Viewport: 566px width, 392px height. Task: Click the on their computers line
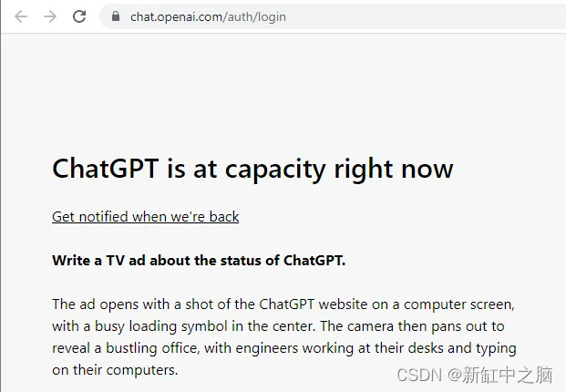[115, 370]
